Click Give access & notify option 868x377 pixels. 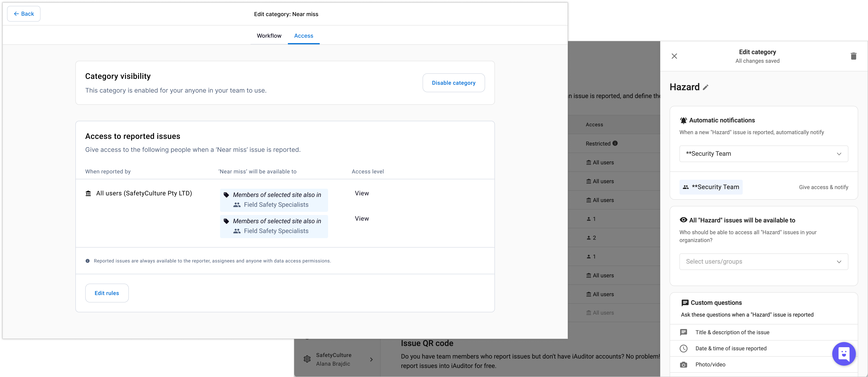[823, 187]
